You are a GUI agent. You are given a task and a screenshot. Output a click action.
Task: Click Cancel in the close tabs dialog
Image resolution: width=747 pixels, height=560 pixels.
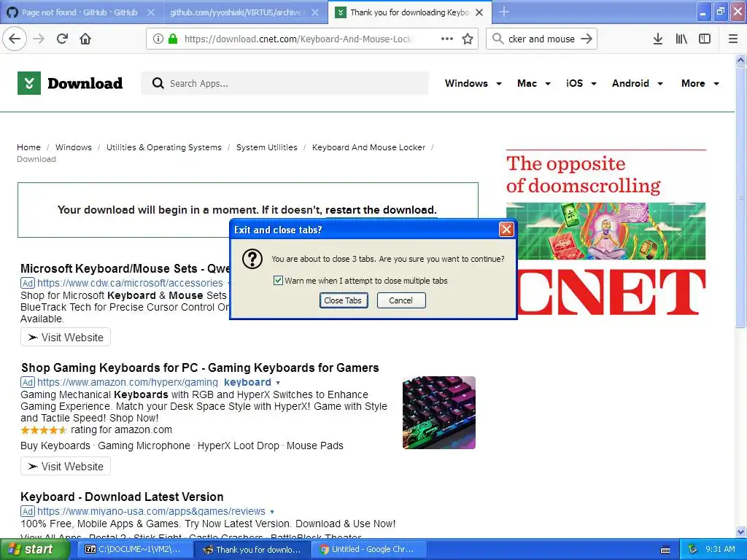(x=401, y=300)
